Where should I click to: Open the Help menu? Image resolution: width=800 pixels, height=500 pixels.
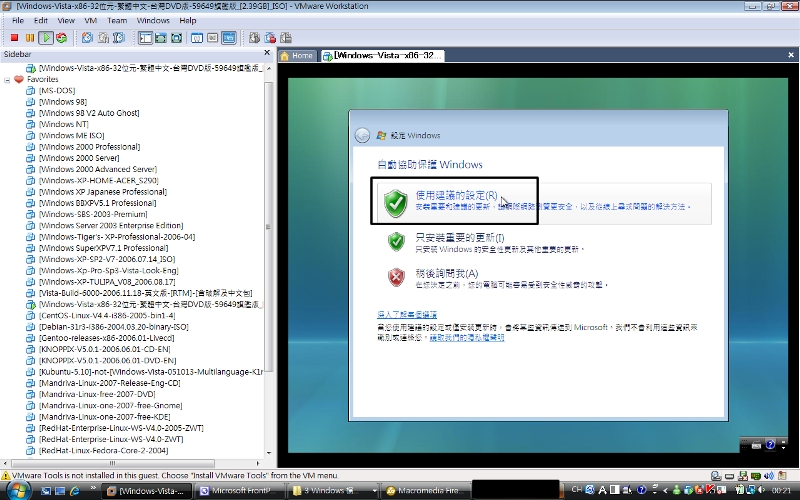[188, 20]
